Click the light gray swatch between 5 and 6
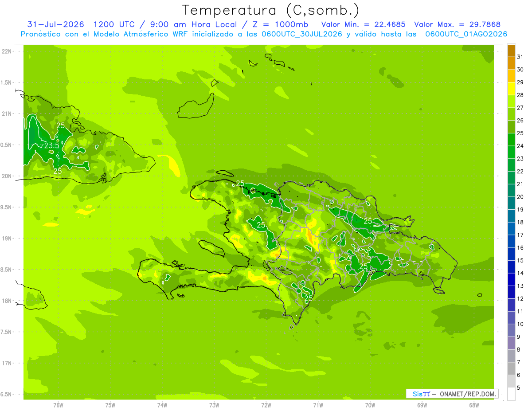Viewport: 532px width, 411px height. point(511,381)
